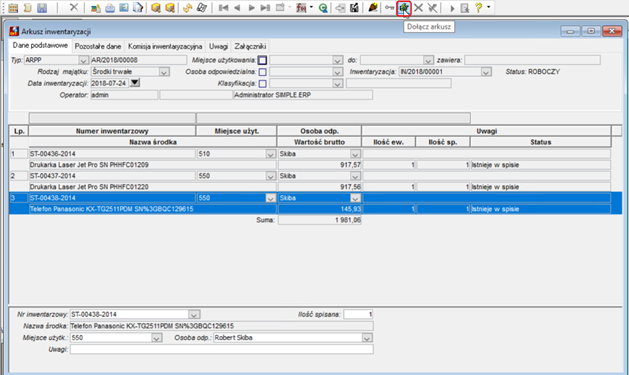The width and height of the screenshot is (629, 375).
Task: Open the Nr inwentarzowy dropdown at bottom
Action: [194, 315]
